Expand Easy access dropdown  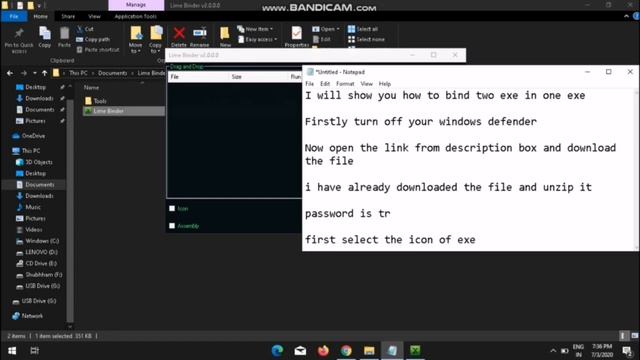(x=258, y=40)
